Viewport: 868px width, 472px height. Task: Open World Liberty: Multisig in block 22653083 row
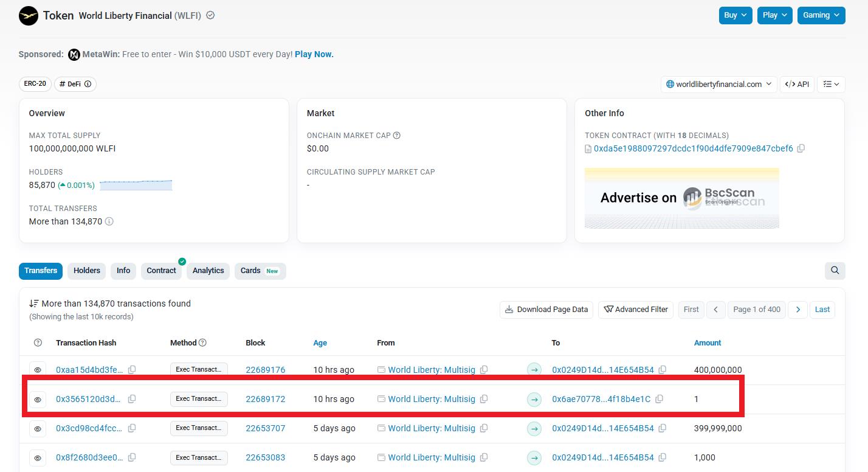(x=432, y=457)
